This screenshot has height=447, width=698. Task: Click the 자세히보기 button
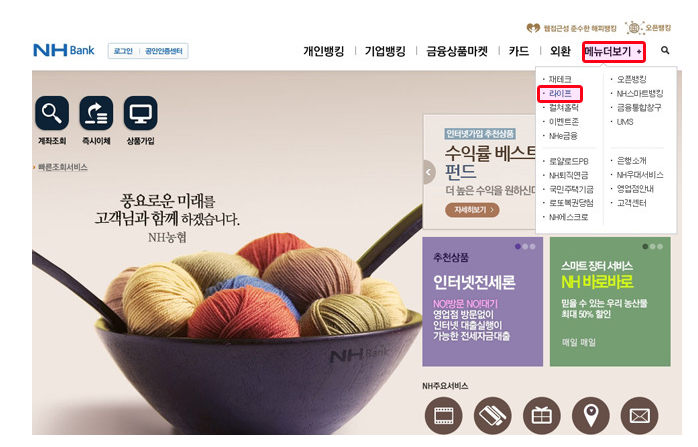click(472, 210)
